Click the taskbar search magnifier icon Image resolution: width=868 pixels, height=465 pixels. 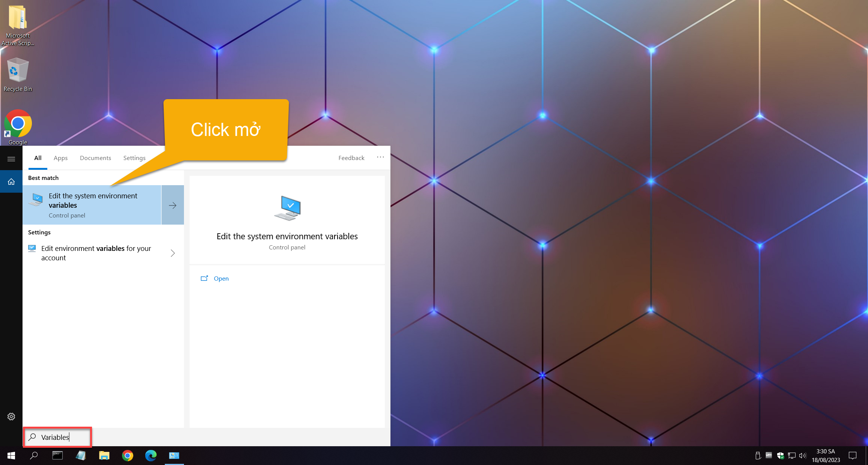tap(34, 456)
